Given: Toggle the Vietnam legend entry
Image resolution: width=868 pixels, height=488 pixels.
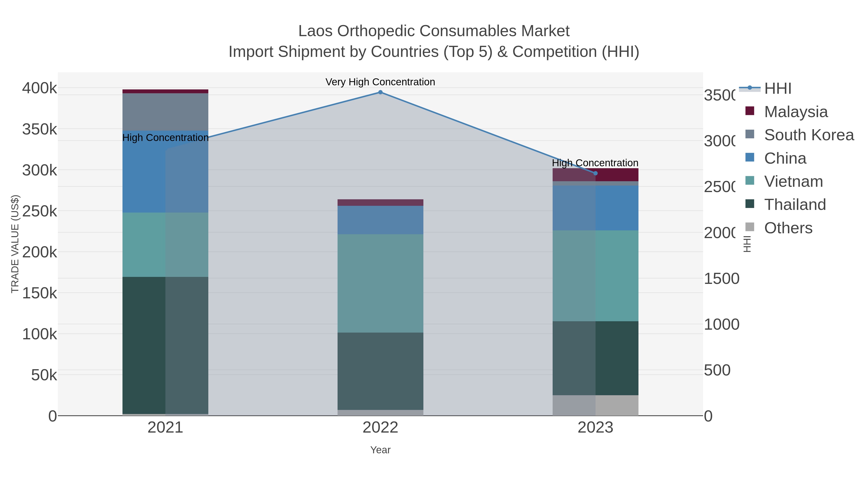Looking at the screenshot, I should click(x=784, y=181).
